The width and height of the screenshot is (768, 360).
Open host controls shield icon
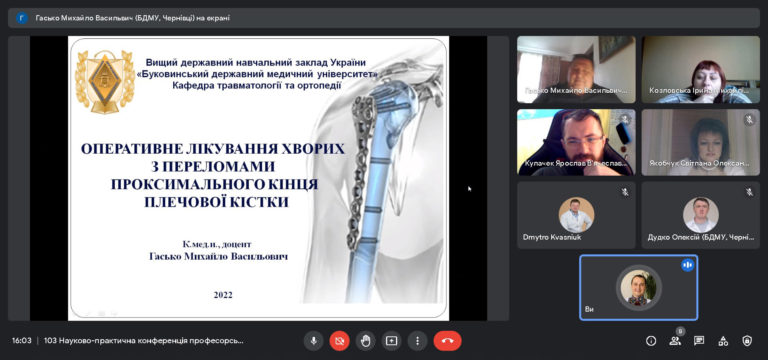click(747, 341)
